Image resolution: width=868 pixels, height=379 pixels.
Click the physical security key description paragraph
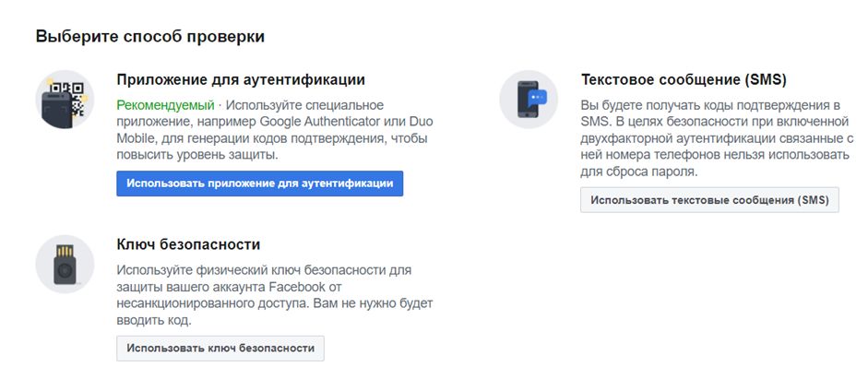pos(274,295)
